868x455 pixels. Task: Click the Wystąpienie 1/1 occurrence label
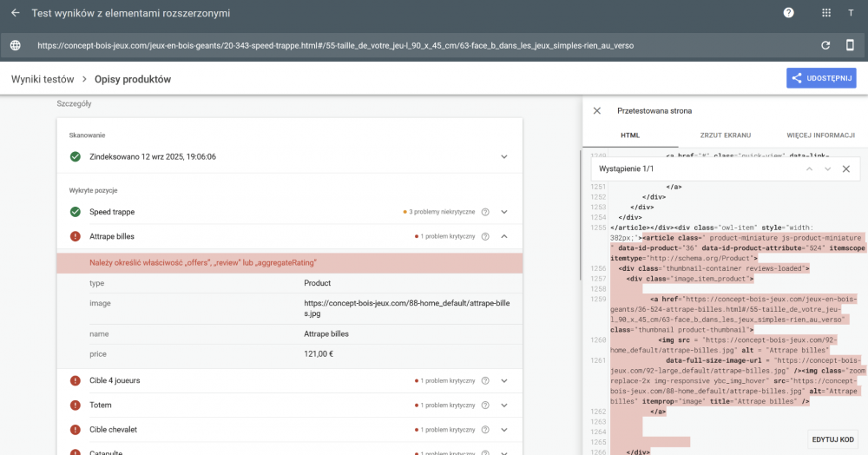[626, 168]
